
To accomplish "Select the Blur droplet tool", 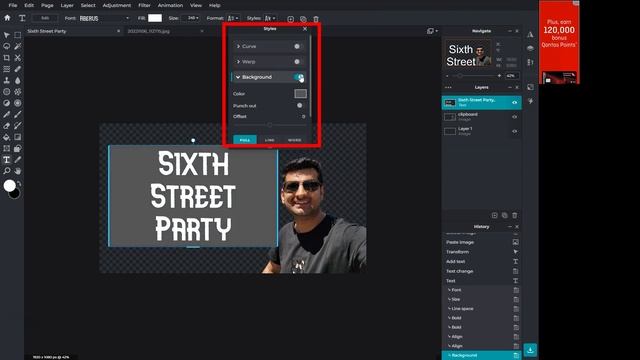I will click(18, 80).
